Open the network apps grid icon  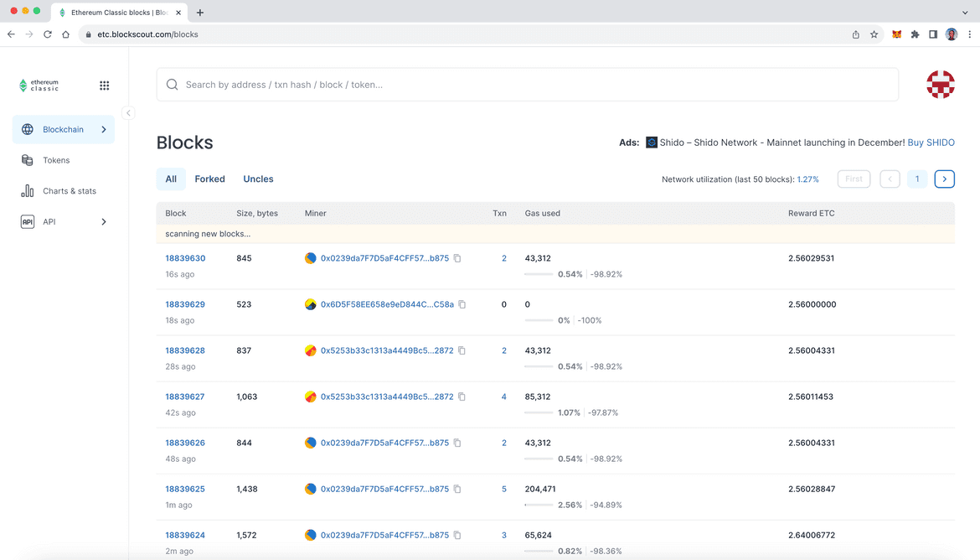105,86
